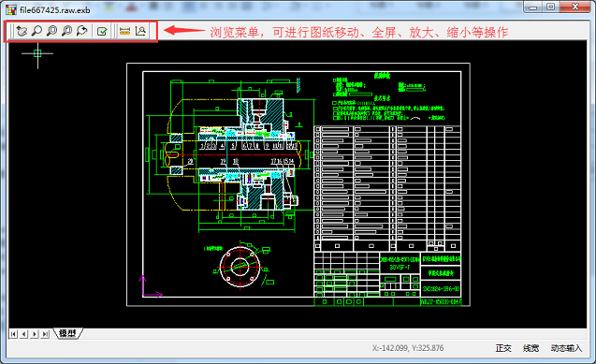Screen dimensions: 596x364
Task: Click the green checkmark options icon
Action: tap(102, 31)
